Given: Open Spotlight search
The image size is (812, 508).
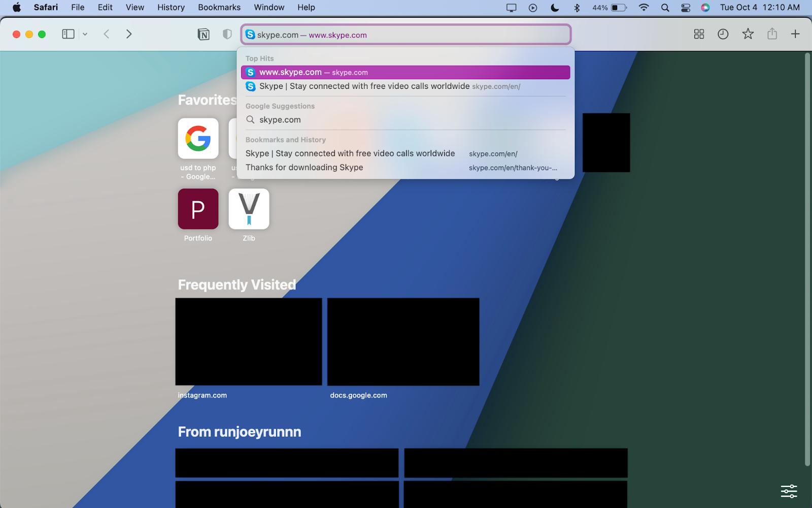Looking at the screenshot, I should [x=665, y=8].
